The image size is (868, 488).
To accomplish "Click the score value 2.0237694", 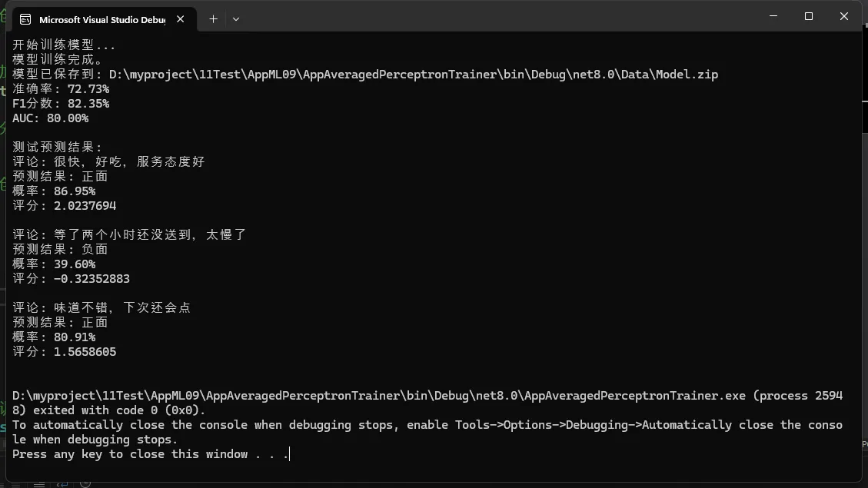I will (85, 206).
